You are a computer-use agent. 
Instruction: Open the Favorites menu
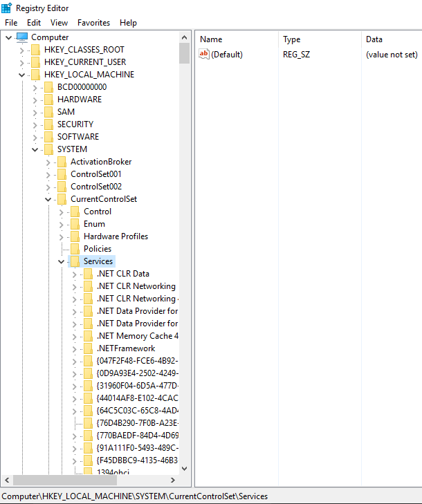click(93, 23)
